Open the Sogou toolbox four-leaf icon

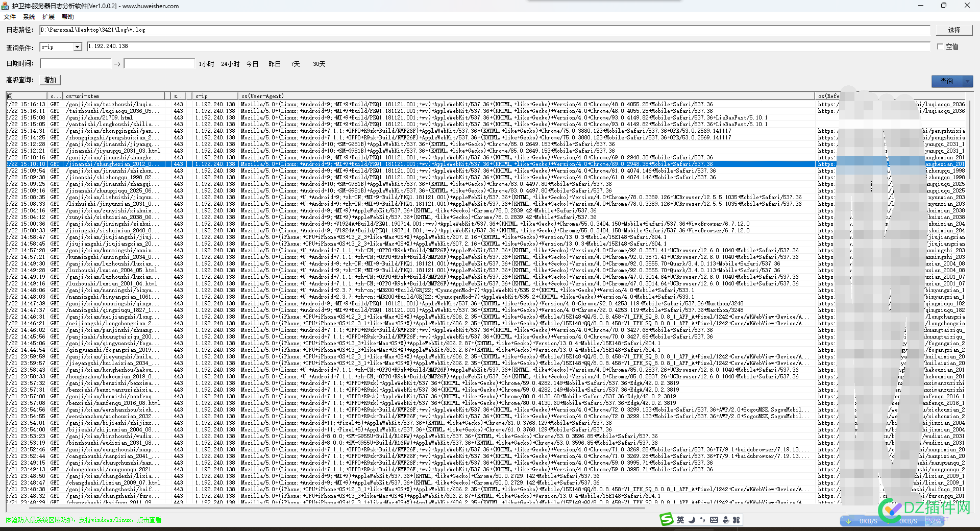736,520
